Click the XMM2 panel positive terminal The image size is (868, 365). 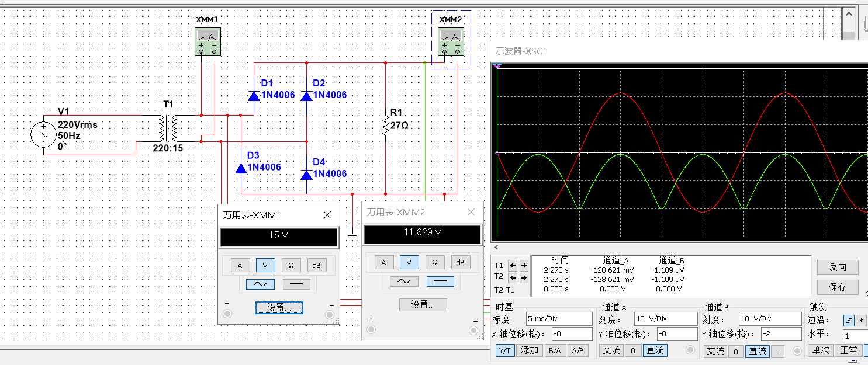371,330
